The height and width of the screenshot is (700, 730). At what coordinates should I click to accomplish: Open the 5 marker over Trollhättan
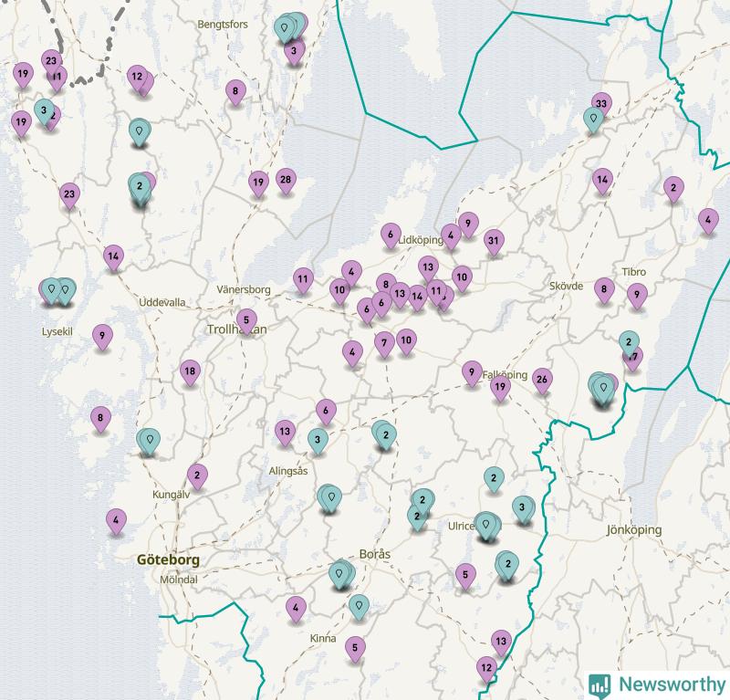click(x=246, y=320)
